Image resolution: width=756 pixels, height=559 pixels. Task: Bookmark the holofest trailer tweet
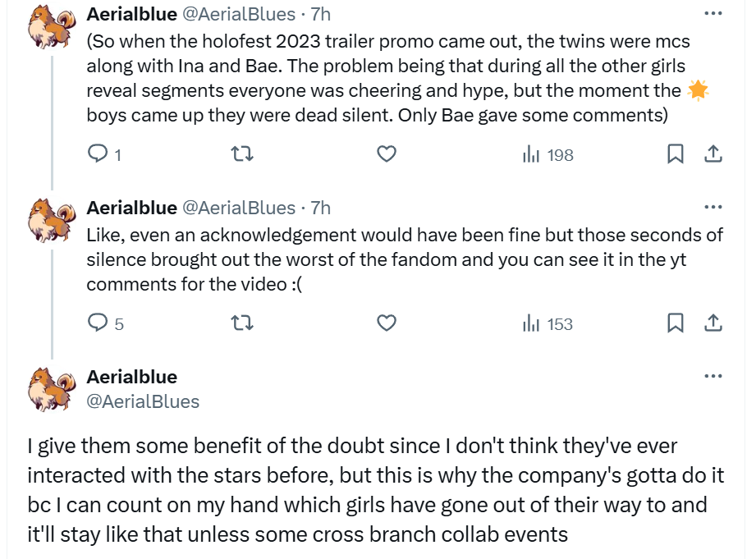(675, 154)
